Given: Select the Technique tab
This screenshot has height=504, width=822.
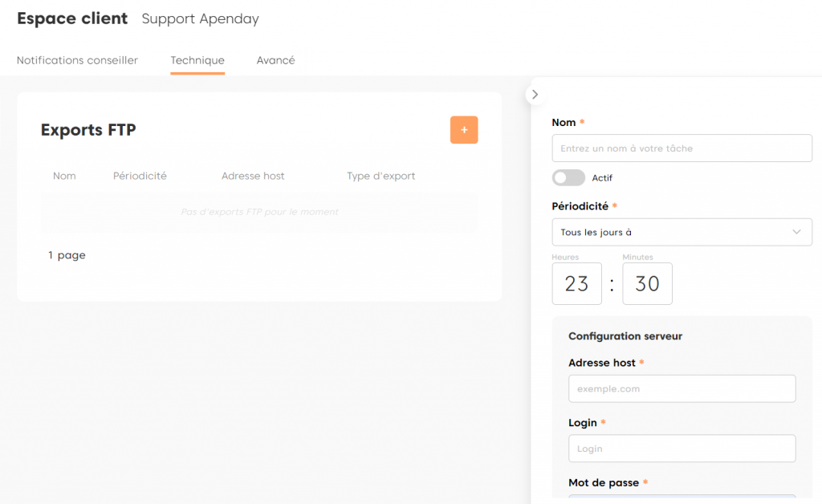Looking at the screenshot, I should pyautogui.click(x=197, y=60).
